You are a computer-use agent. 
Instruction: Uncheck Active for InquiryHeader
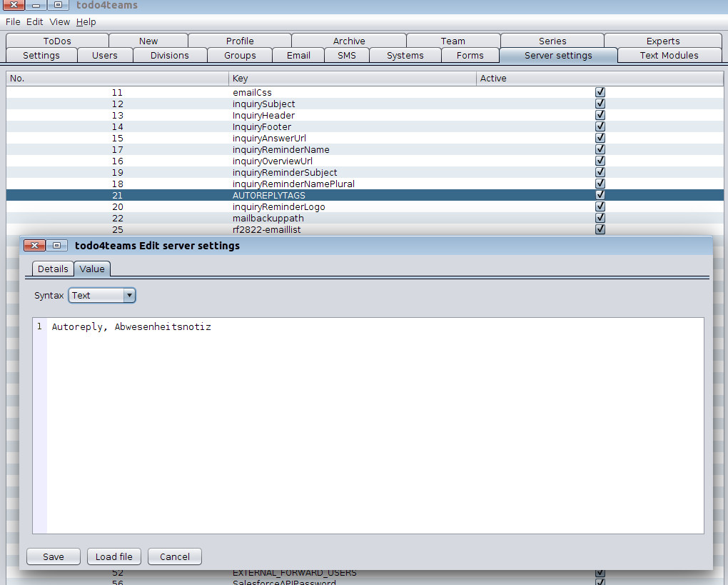coord(600,115)
